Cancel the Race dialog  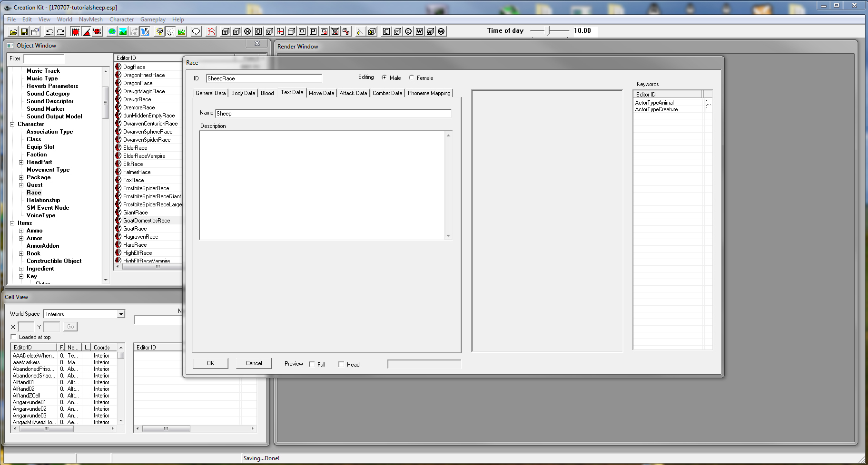pyautogui.click(x=254, y=363)
